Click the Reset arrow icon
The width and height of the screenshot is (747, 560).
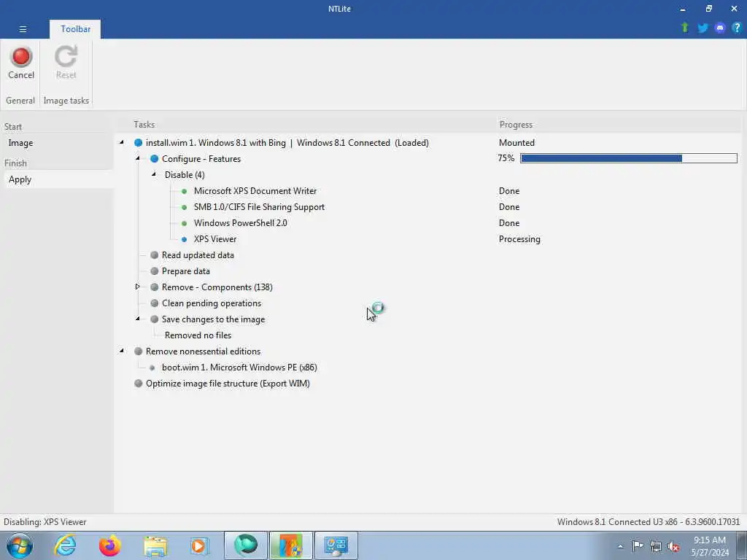pos(66,56)
